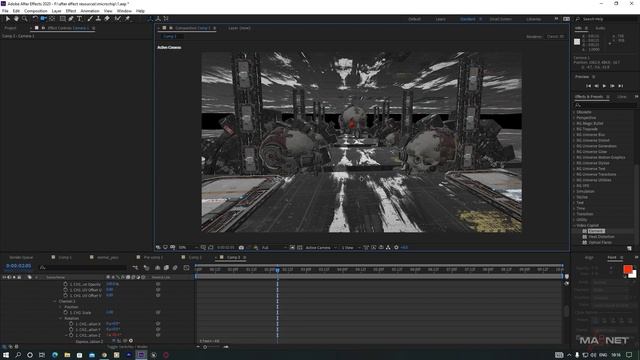Collapse the Position property group
Viewport: 640px width, 360px height.
[x=60, y=307]
